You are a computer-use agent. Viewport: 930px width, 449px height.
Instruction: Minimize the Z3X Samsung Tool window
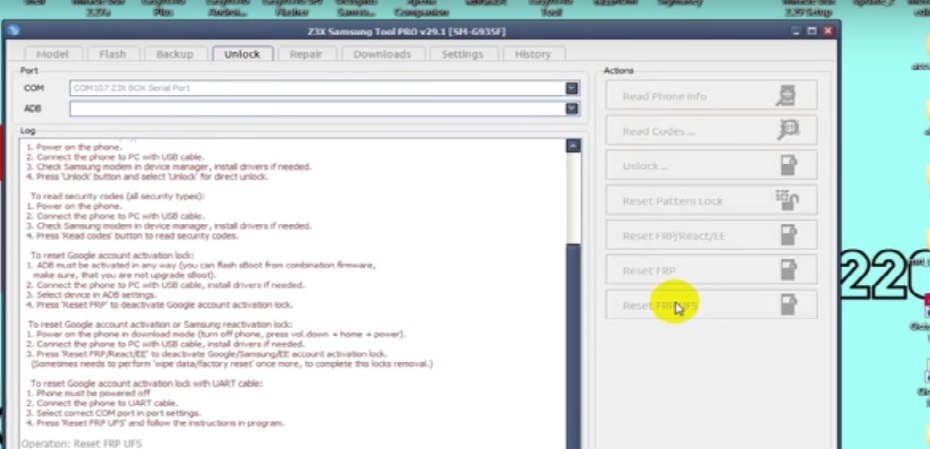796,31
